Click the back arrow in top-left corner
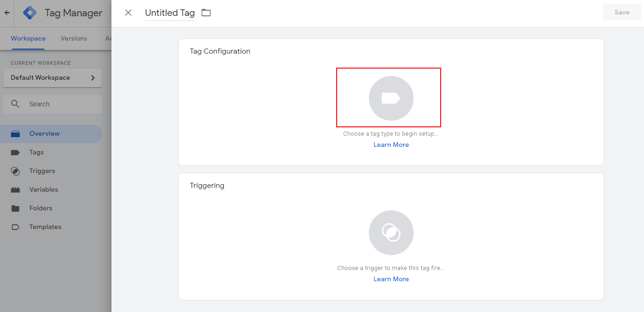644x312 pixels. [7, 13]
